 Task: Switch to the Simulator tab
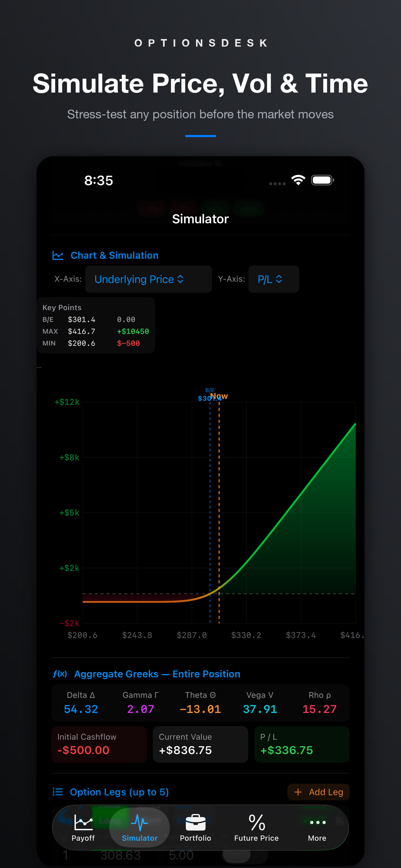click(139, 828)
